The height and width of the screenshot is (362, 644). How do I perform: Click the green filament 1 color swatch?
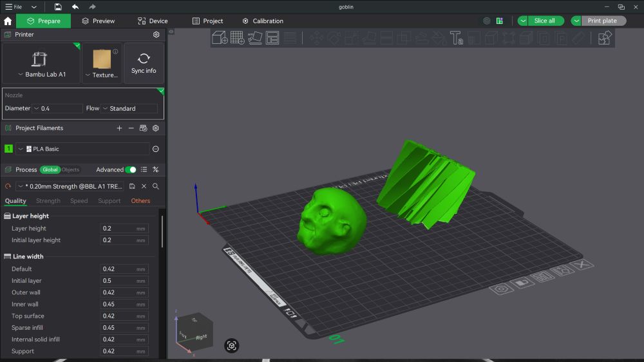[x=8, y=149]
